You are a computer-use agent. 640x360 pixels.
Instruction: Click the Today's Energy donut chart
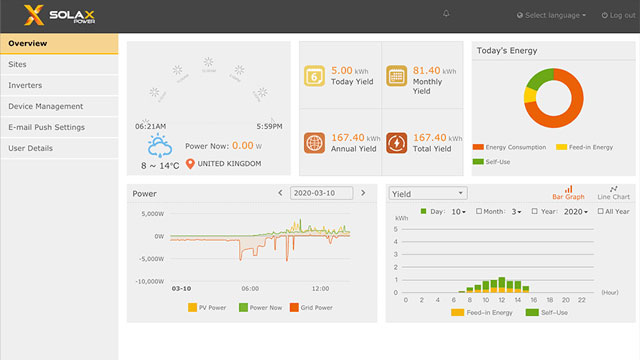click(553, 98)
